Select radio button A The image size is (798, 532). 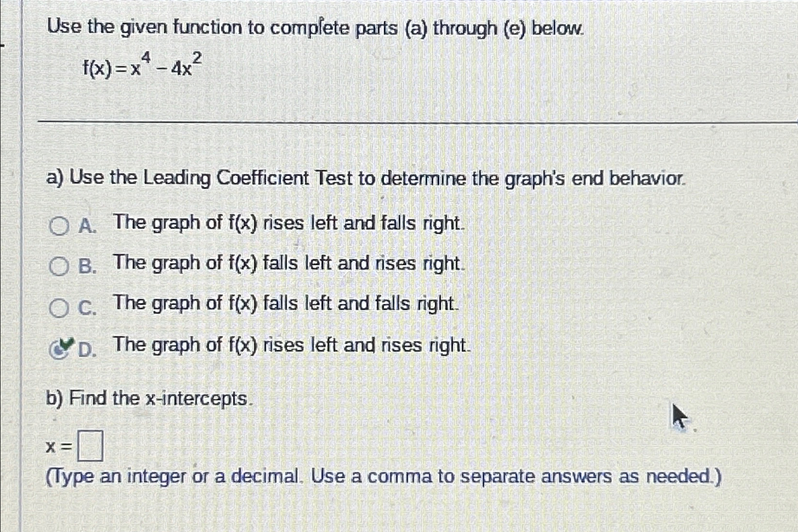59,225
